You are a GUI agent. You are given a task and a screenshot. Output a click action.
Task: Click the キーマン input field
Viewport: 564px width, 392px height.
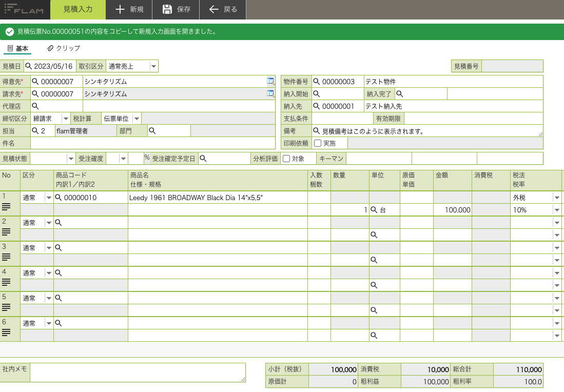379,159
